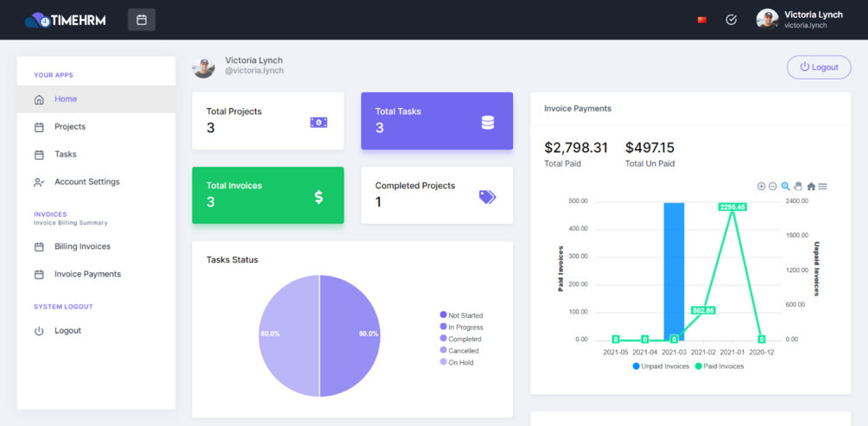Viewport: 868px width, 426px height.
Task: Reset chart zoom with the home icon
Action: tap(811, 187)
